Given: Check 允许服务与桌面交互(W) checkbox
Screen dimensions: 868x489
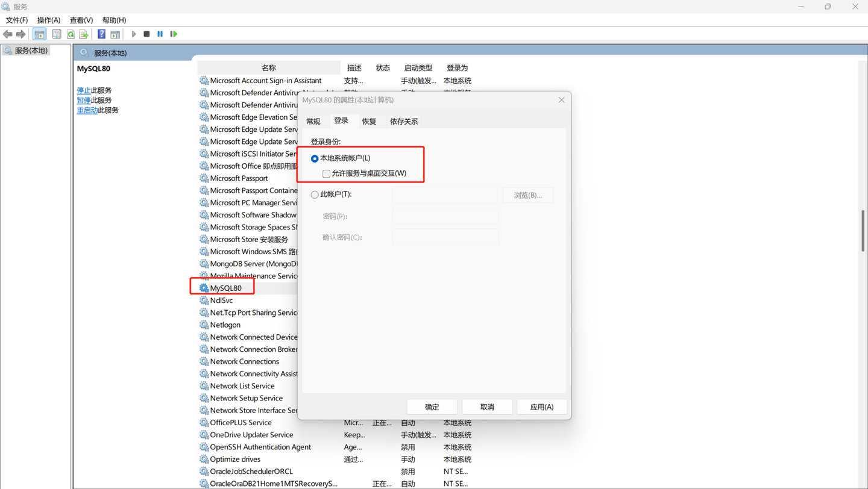Looking at the screenshot, I should click(x=326, y=173).
